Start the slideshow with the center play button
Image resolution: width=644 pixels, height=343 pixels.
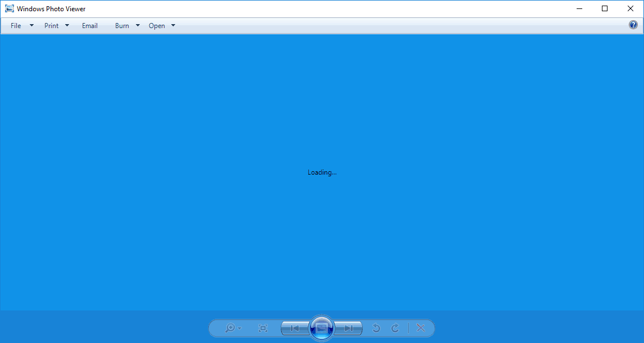pyautogui.click(x=322, y=328)
